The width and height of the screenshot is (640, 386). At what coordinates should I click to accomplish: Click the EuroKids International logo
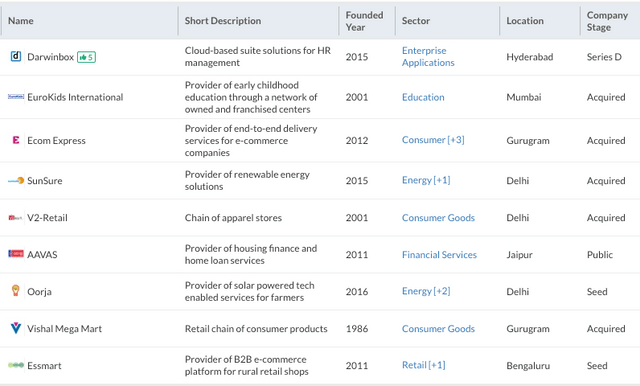pyautogui.click(x=16, y=97)
